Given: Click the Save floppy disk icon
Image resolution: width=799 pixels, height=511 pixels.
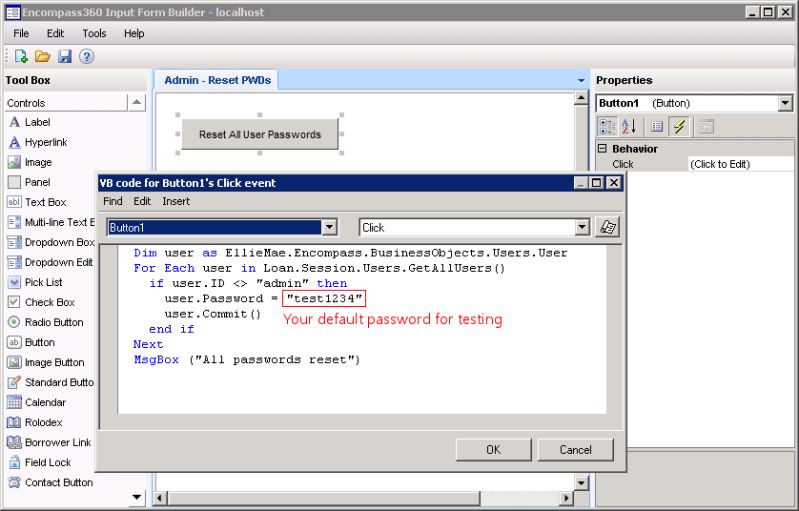Looking at the screenshot, I should pos(65,56).
